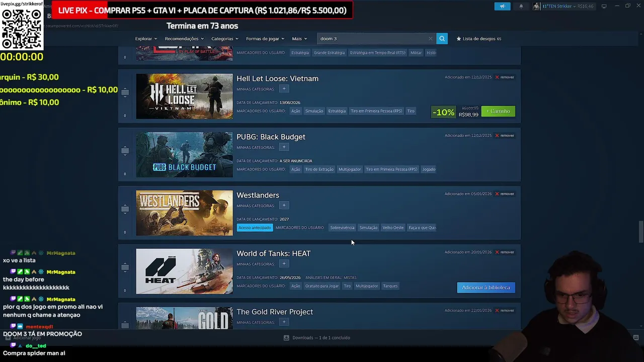Remove The Gold River Project from wishlist
The image size is (644, 362).
click(505, 311)
